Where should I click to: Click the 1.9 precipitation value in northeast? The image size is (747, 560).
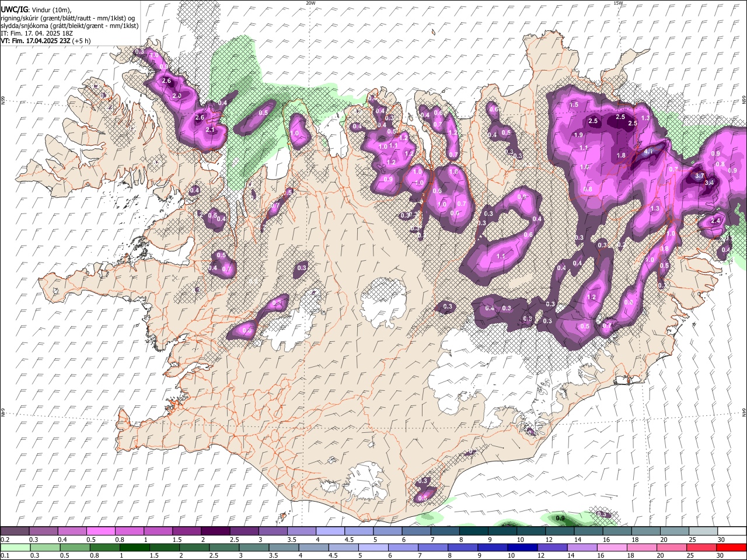(x=578, y=135)
